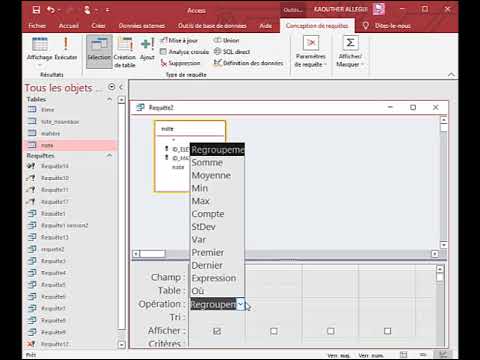This screenshot has height=360, width=480.
Task: Uncheck the checked Afficher box in first column
Action: tap(217, 331)
